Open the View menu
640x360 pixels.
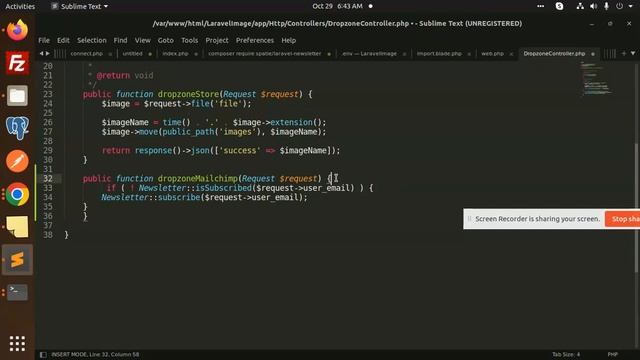[x=143, y=40]
